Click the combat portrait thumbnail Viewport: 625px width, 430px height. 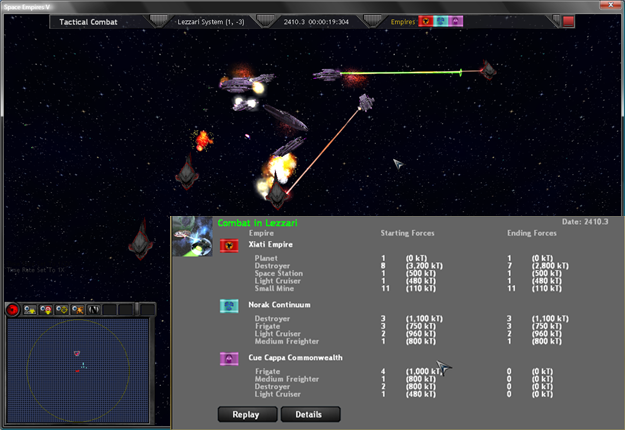[x=193, y=237]
